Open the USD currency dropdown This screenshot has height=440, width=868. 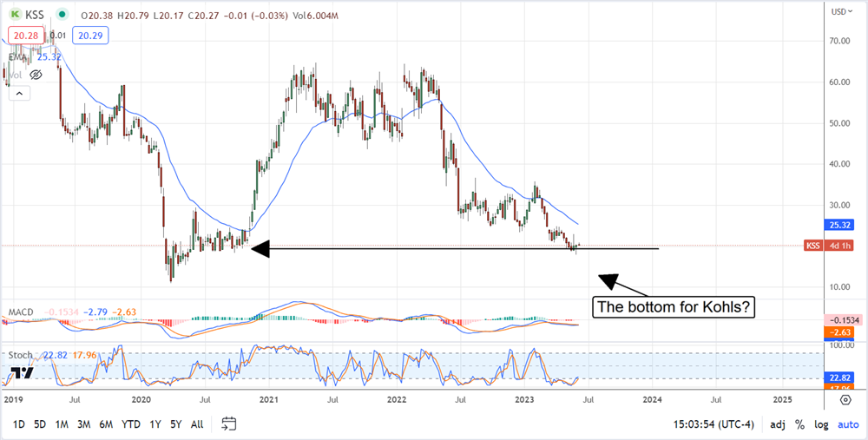[838, 11]
